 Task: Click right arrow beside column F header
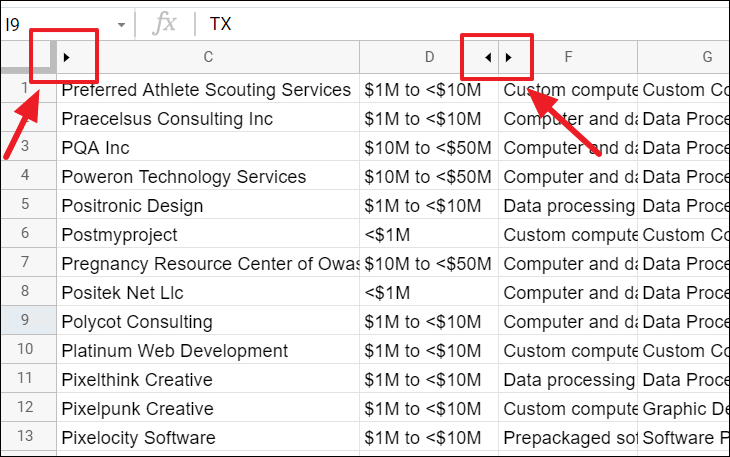click(x=508, y=57)
